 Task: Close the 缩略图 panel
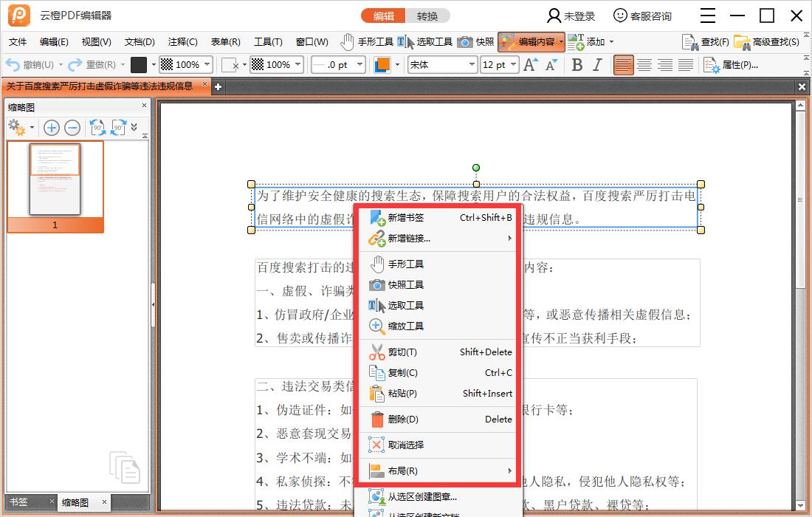pos(144,105)
